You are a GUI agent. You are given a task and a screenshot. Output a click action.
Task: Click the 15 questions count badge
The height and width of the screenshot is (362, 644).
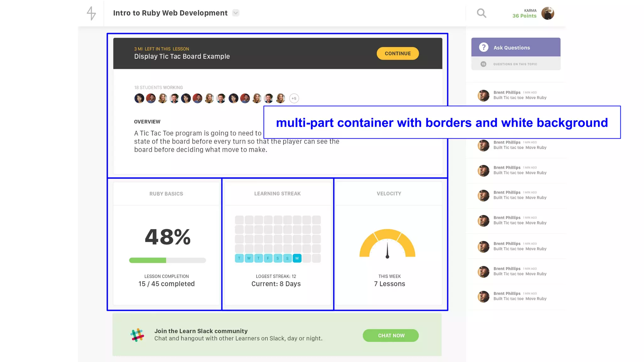(483, 64)
